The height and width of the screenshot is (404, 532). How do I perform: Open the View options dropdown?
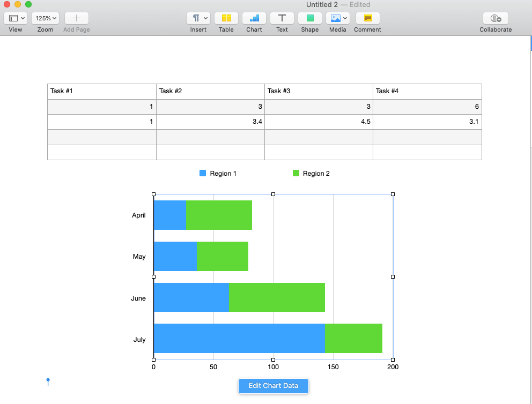16,18
